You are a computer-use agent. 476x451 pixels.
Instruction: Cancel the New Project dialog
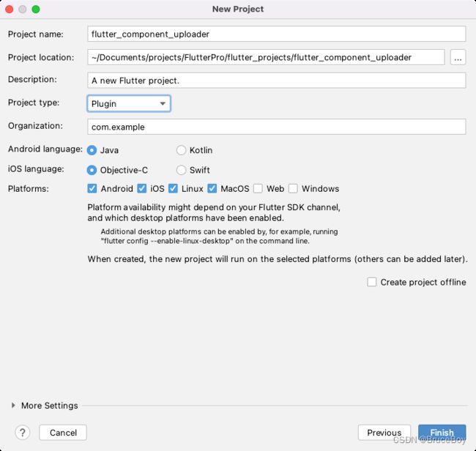pos(63,433)
